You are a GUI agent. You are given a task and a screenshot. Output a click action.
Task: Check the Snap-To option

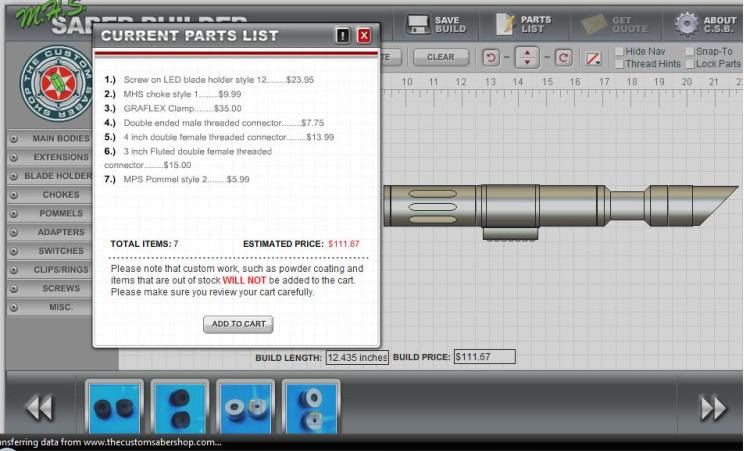(688, 51)
